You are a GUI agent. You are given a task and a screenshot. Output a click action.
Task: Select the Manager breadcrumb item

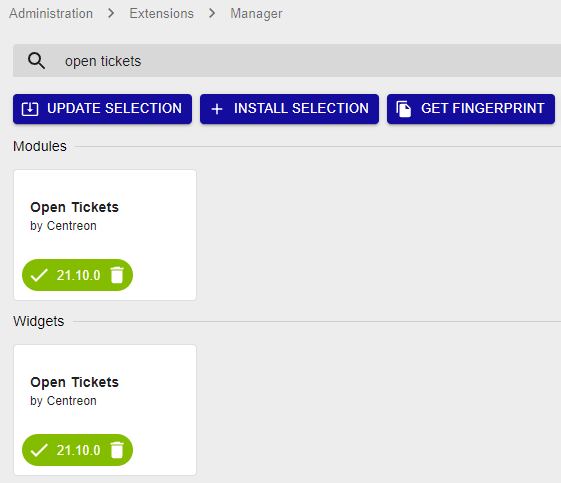pos(256,14)
